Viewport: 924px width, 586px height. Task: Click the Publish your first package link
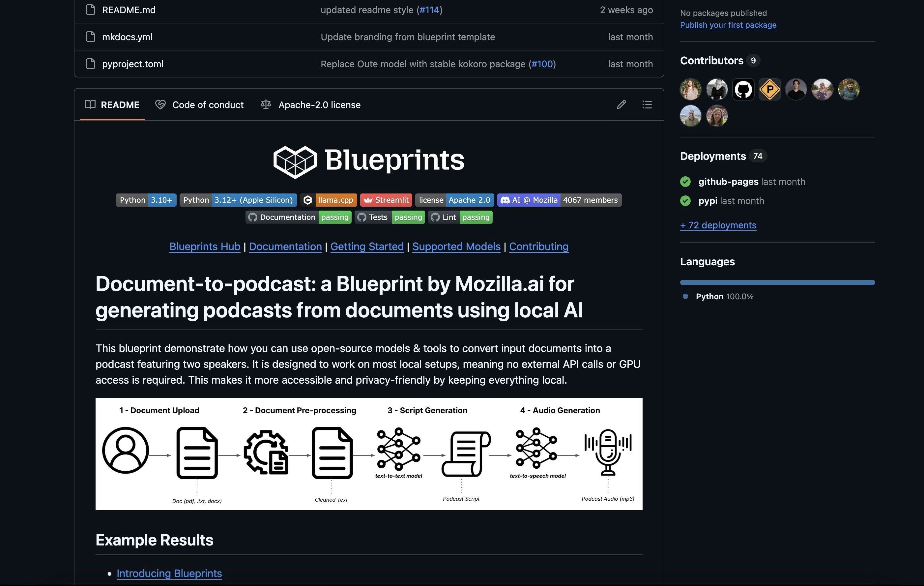[728, 25]
